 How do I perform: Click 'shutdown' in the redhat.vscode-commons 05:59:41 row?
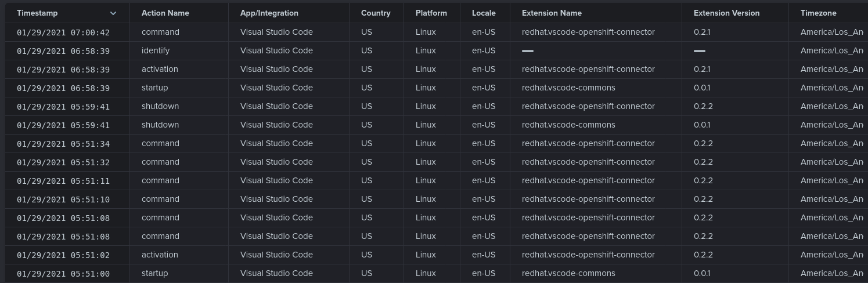tap(160, 125)
